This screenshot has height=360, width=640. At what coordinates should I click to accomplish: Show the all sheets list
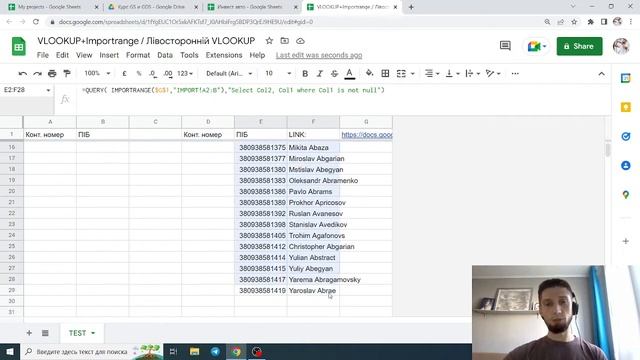pos(45,333)
